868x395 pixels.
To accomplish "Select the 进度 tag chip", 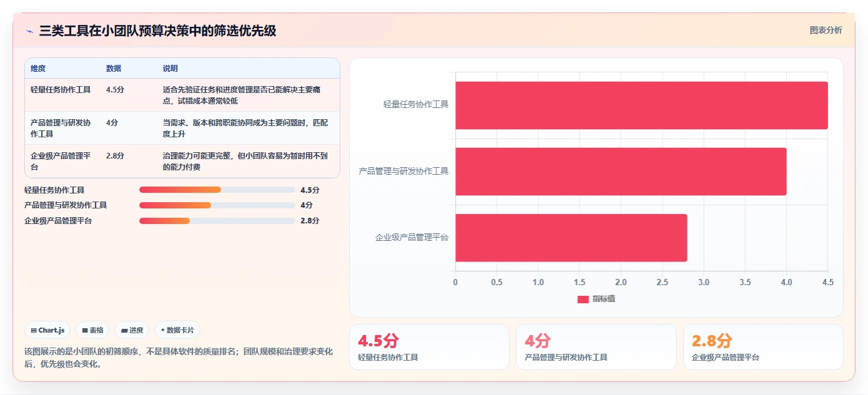I will click(132, 330).
